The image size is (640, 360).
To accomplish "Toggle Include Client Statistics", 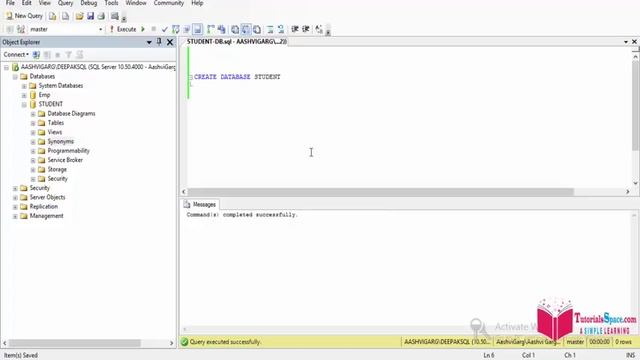I will [222, 29].
